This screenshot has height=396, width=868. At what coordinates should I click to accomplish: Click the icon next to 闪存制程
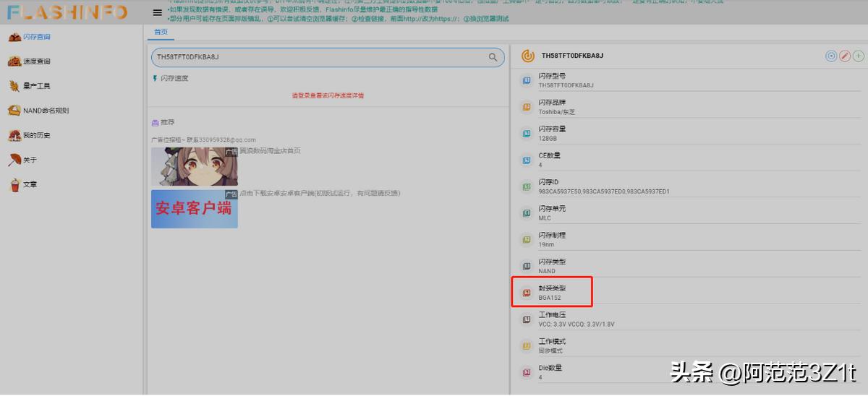[x=527, y=239]
